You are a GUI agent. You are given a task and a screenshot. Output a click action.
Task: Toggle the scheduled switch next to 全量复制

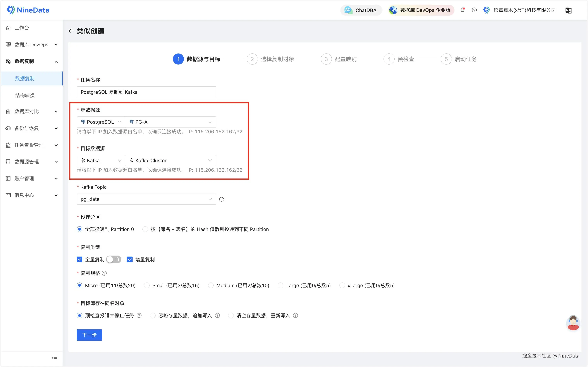pos(114,259)
